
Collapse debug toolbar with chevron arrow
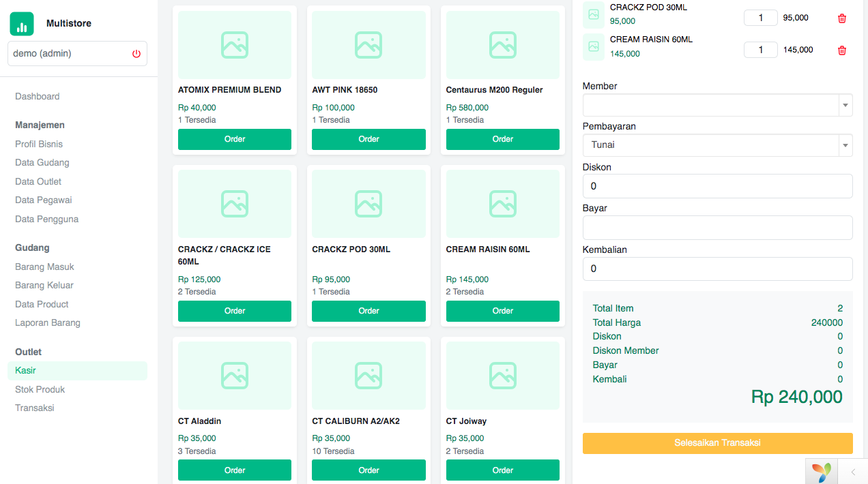coord(852,472)
